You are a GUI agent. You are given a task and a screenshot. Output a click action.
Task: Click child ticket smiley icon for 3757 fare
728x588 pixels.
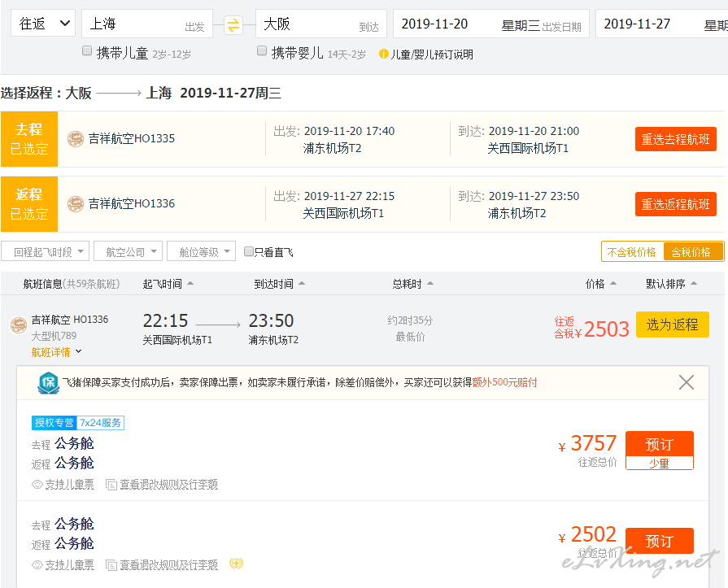(x=37, y=485)
